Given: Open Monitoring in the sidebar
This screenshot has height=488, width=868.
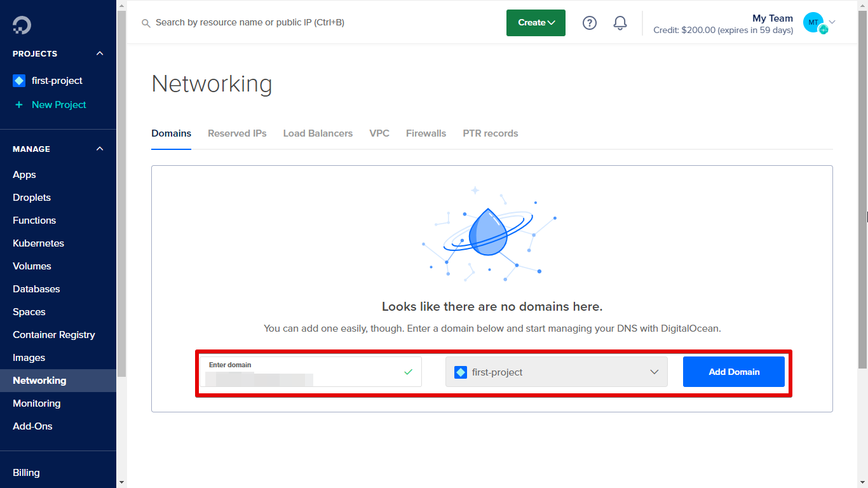Looking at the screenshot, I should click(37, 403).
